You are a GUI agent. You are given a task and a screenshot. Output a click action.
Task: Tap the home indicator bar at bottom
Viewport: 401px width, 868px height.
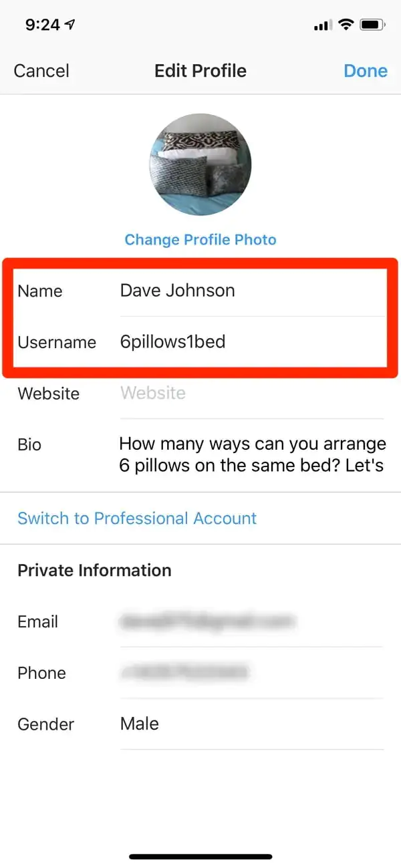[200, 856]
